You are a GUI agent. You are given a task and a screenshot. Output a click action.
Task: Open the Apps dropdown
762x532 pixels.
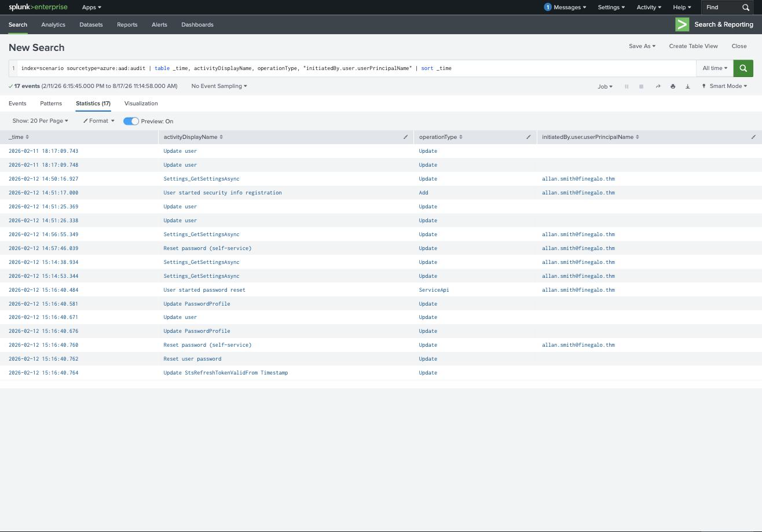pos(91,8)
